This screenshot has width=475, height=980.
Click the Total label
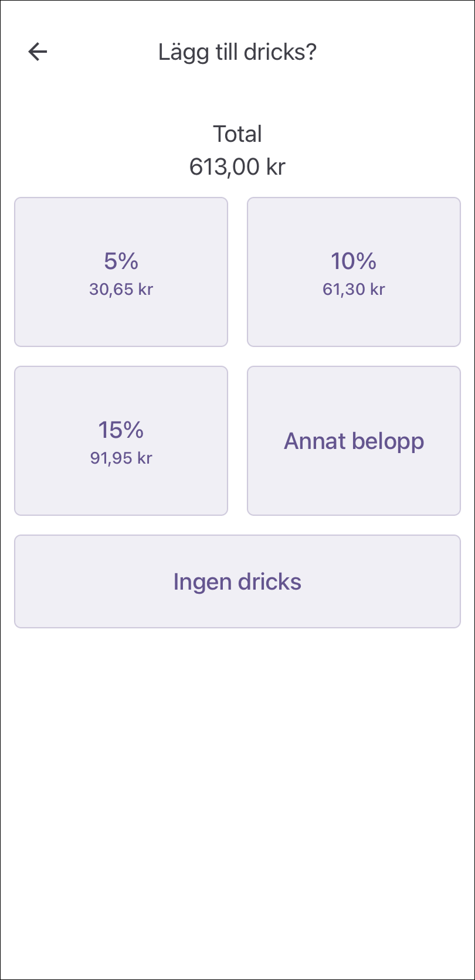tap(237, 134)
